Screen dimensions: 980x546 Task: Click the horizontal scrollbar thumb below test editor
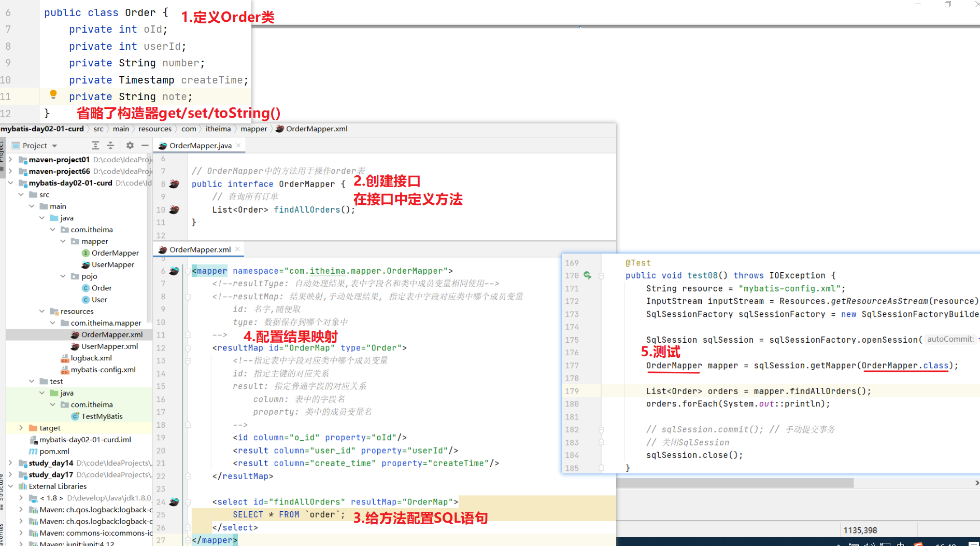point(735,483)
